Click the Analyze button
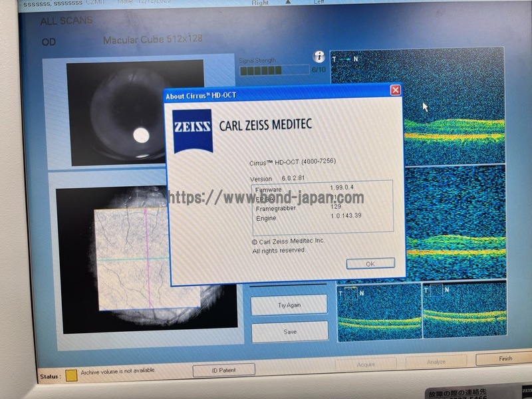Image resolution: width=532 pixels, height=399 pixels. (436, 362)
